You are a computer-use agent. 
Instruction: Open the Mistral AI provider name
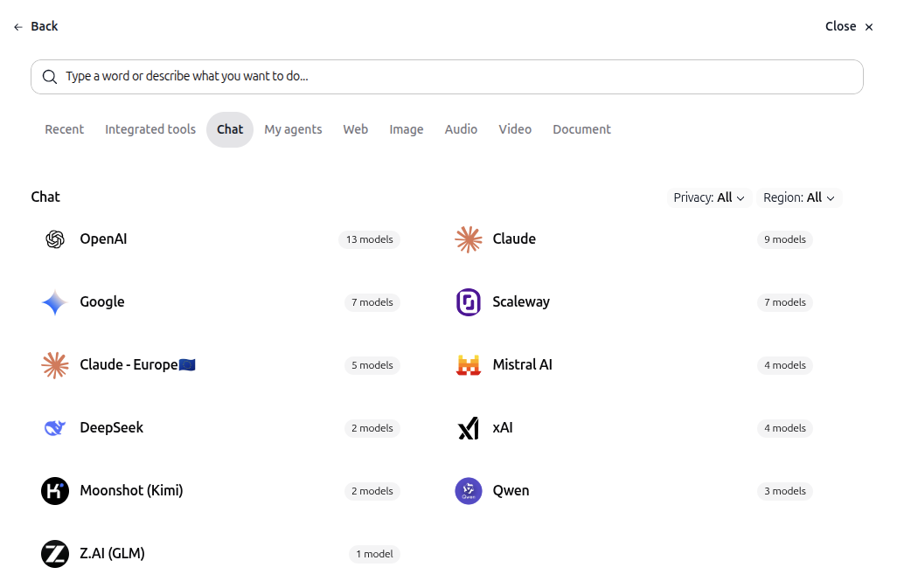pos(522,364)
